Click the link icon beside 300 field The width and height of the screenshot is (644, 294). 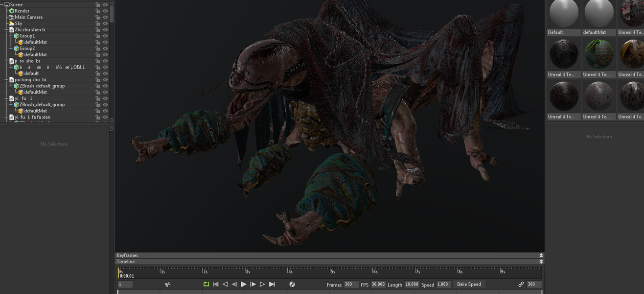(521, 284)
